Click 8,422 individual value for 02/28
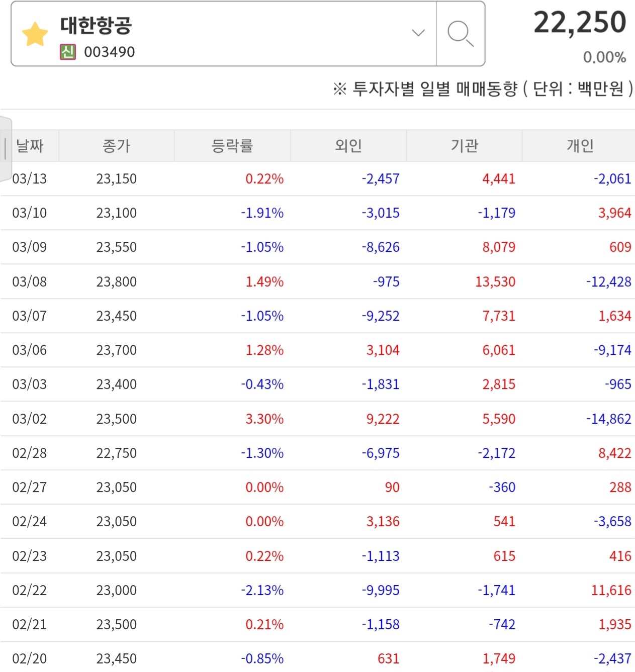635x672 pixels. [614, 453]
